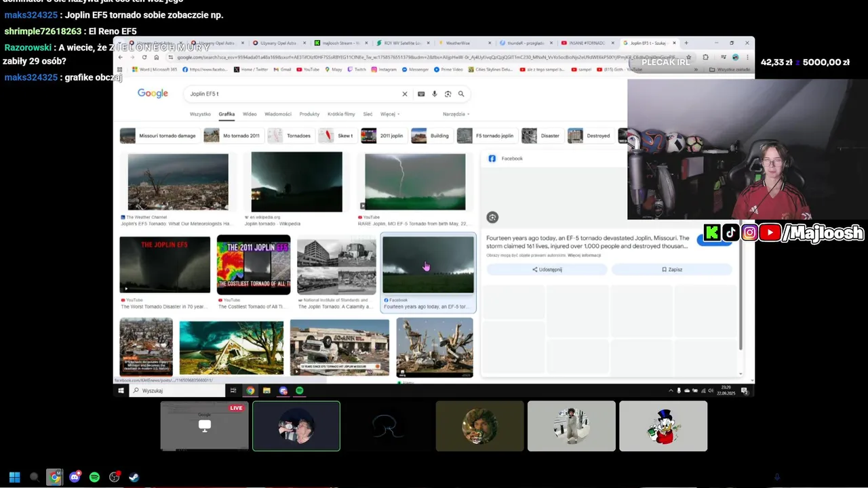Open search on the bottom Windows 11 taskbar

tap(35, 477)
